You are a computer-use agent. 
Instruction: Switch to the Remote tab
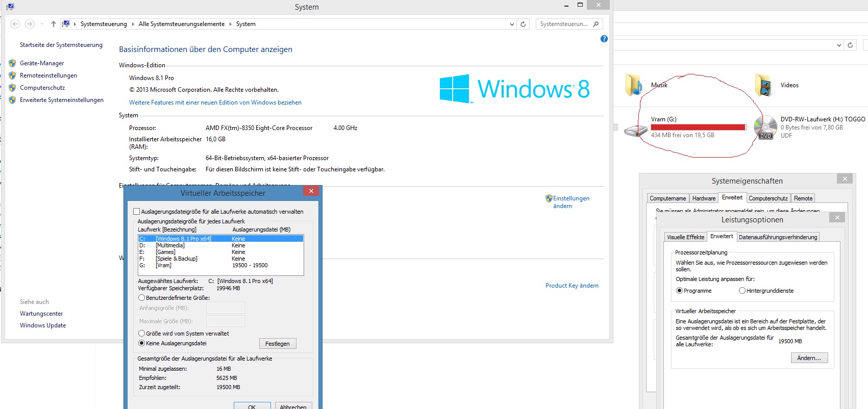point(803,198)
